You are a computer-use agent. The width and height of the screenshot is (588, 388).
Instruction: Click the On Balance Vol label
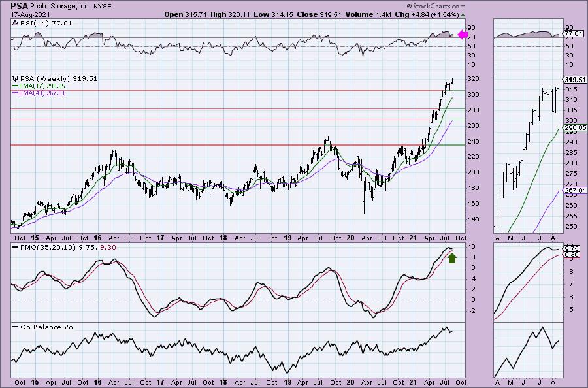point(44,327)
